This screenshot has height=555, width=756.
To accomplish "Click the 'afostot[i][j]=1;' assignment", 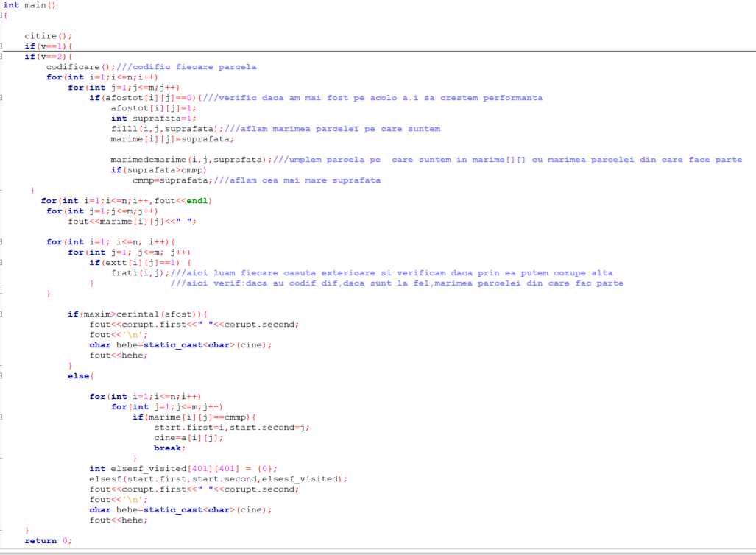I will [153, 108].
